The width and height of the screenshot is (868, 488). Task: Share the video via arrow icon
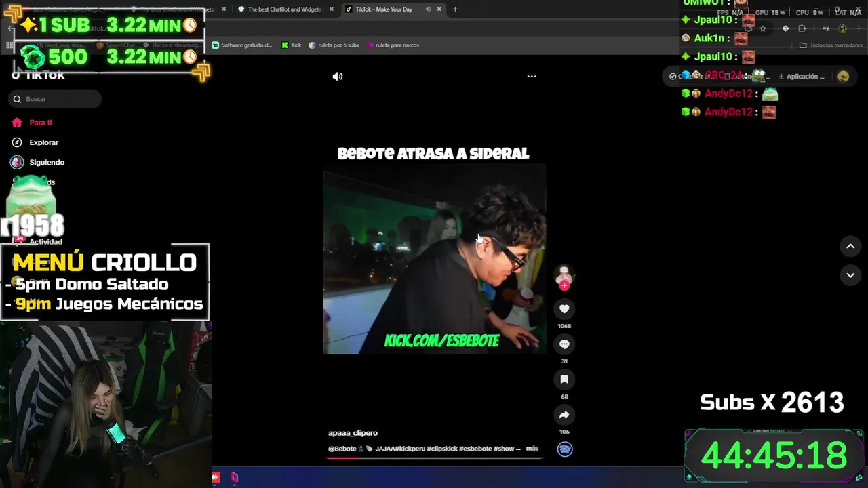pos(564,415)
